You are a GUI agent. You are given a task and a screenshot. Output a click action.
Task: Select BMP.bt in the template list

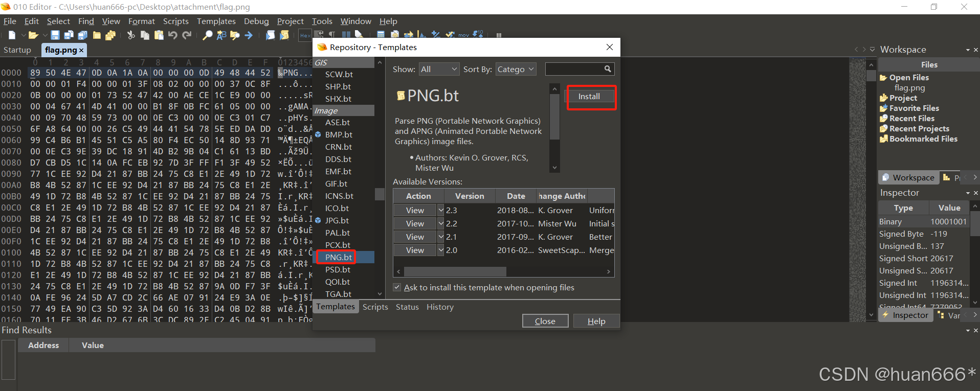pyautogui.click(x=339, y=134)
